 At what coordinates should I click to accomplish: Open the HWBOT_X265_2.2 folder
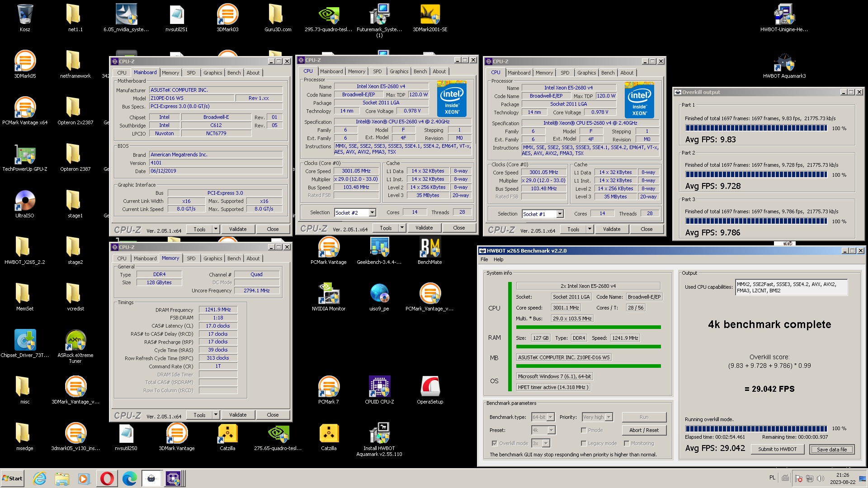tap(25, 250)
